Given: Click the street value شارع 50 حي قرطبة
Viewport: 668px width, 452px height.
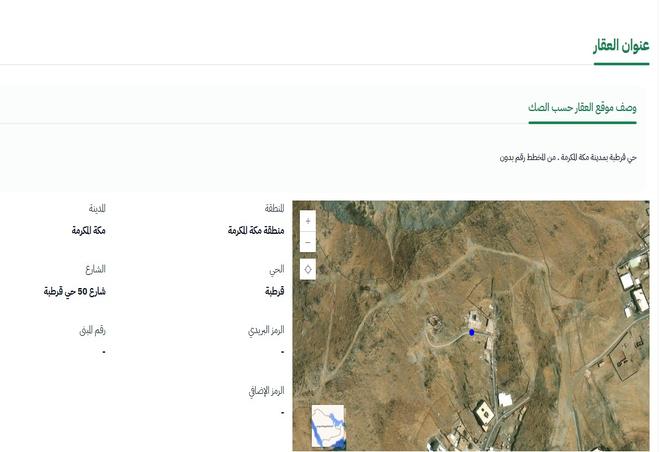Looking at the screenshot, I should coord(74,291).
